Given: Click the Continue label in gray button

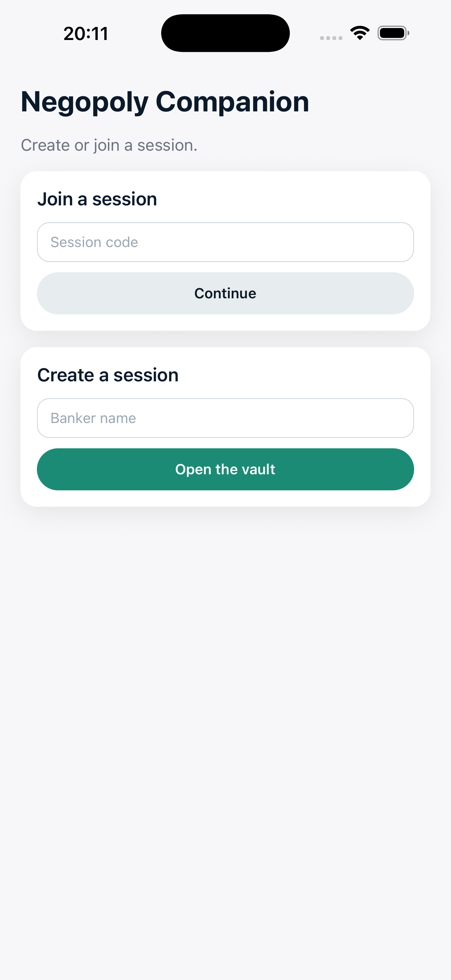Looking at the screenshot, I should 225,293.
